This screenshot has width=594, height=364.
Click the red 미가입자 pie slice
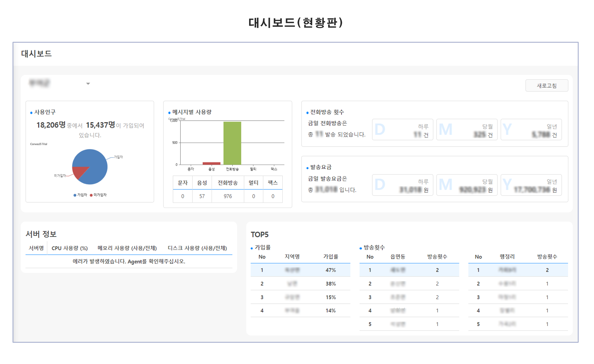point(79,172)
